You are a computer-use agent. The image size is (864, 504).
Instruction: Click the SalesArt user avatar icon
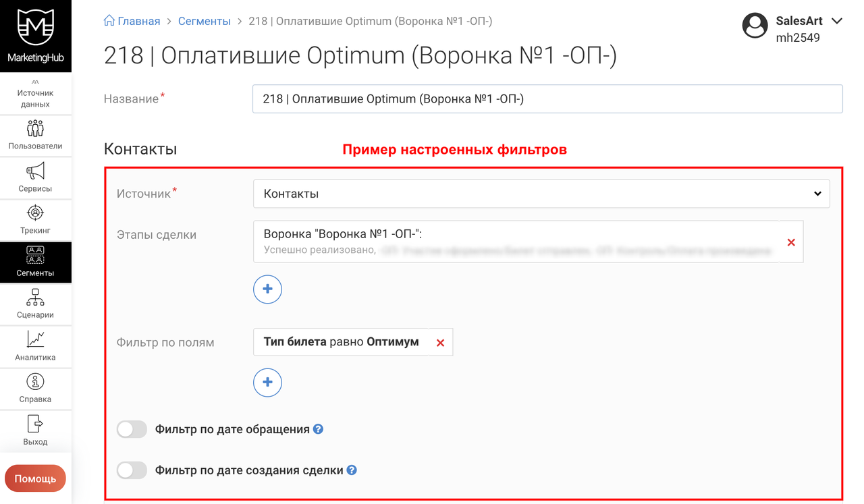coord(755,26)
